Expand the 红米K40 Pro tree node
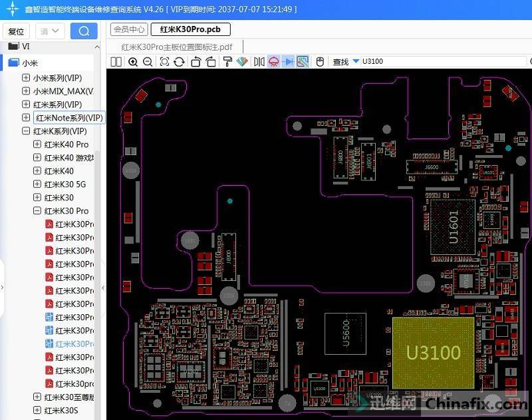The image size is (532, 420). pyautogui.click(x=37, y=144)
